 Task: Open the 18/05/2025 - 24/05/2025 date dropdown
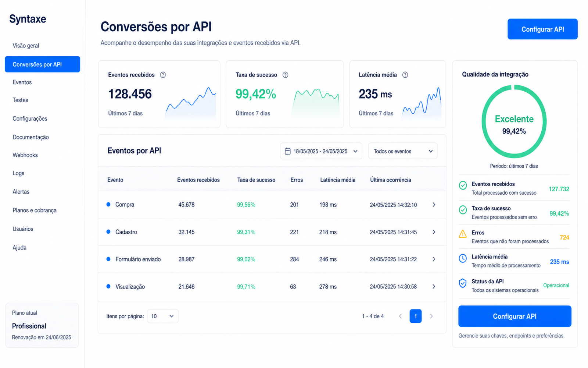(321, 151)
